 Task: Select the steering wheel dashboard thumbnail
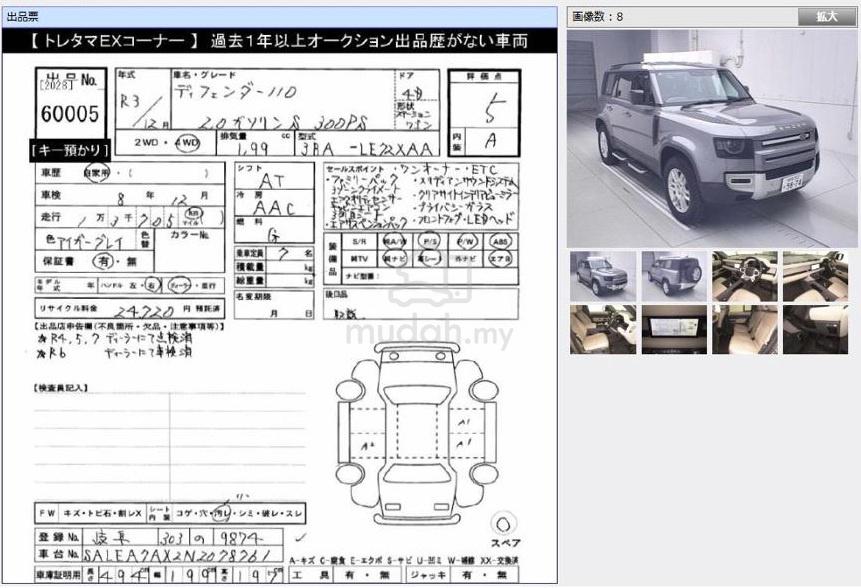click(745, 276)
